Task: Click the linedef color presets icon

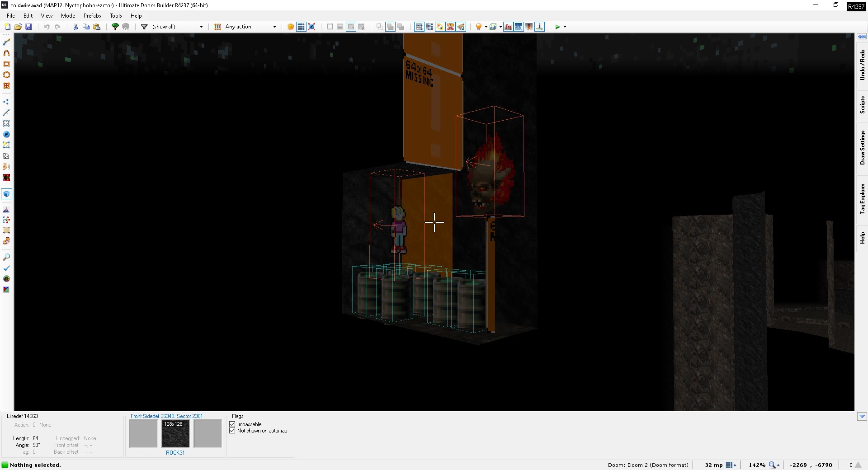Action: click(x=217, y=27)
